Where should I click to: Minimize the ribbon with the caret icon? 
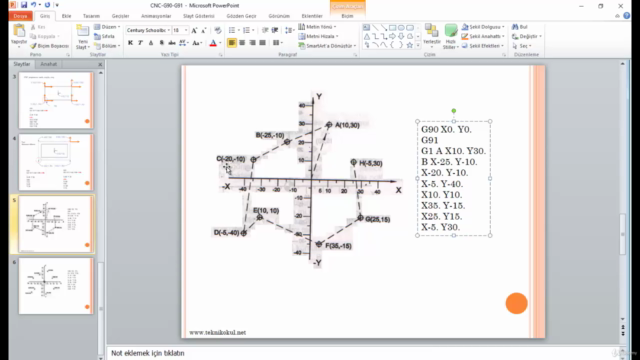point(617,16)
